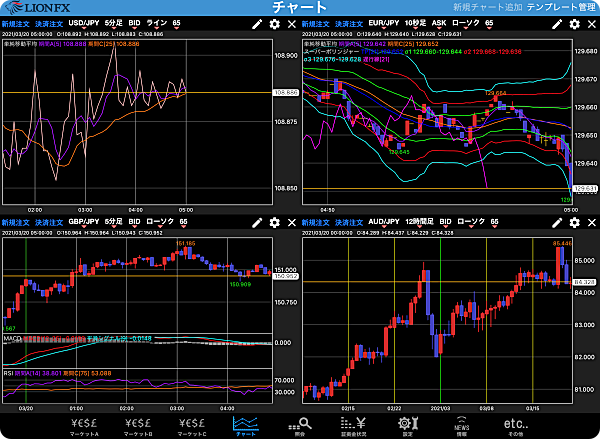This screenshot has width=600, height=439.
Task: Place 新規注文 on USD/JPY chart
Action: coord(16,24)
